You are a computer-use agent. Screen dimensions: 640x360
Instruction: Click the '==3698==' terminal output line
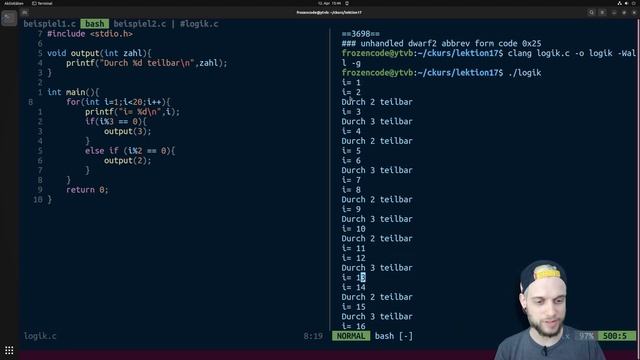pyautogui.click(x=361, y=34)
